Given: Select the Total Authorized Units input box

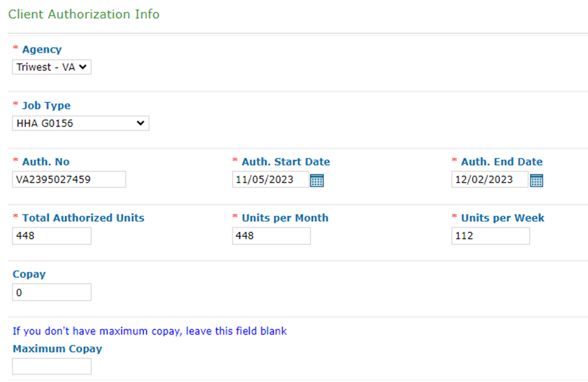Looking at the screenshot, I should pos(52,236).
